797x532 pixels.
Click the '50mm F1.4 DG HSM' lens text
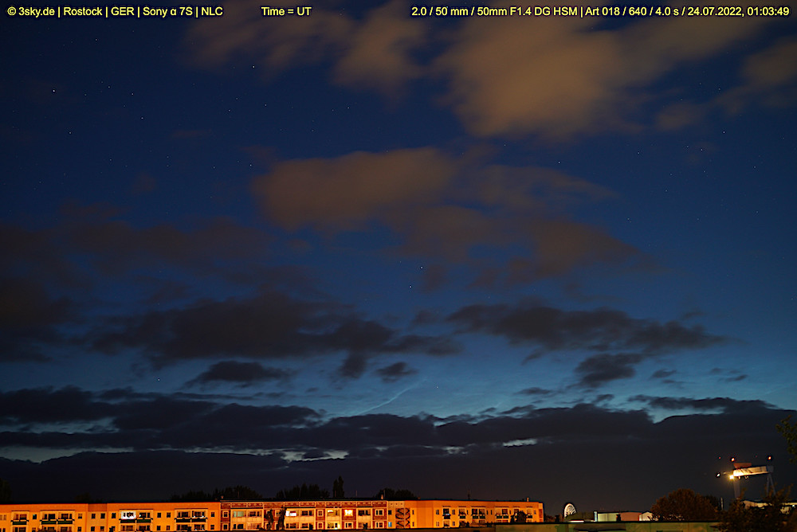click(x=527, y=11)
